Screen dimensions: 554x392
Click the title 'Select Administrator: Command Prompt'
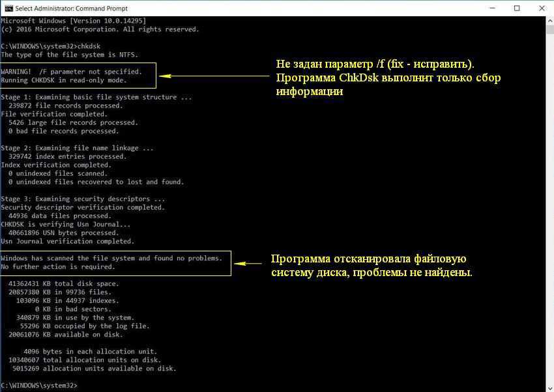click(x=72, y=8)
